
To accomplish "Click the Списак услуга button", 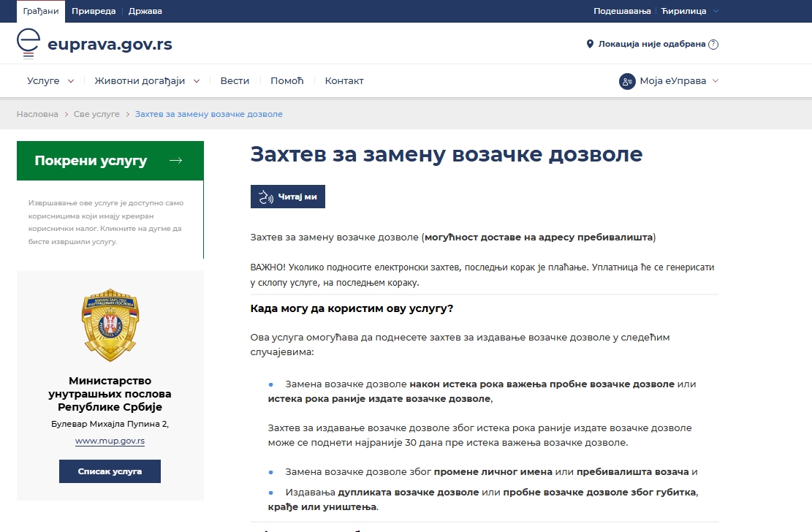I will (110, 471).
